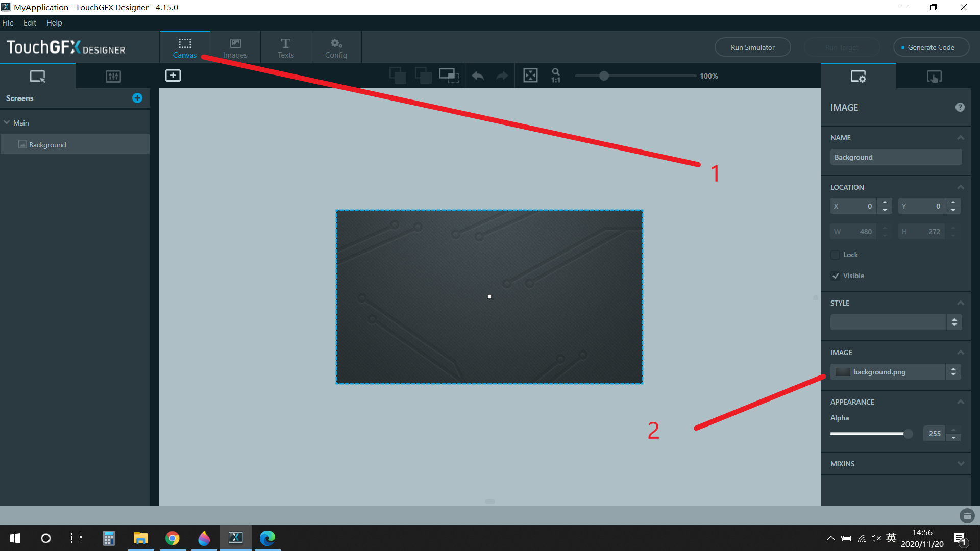Click the 1:1 zoom reset icon
Image resolution: width=980 pixels, height=551 pixels.
point(556,76)
